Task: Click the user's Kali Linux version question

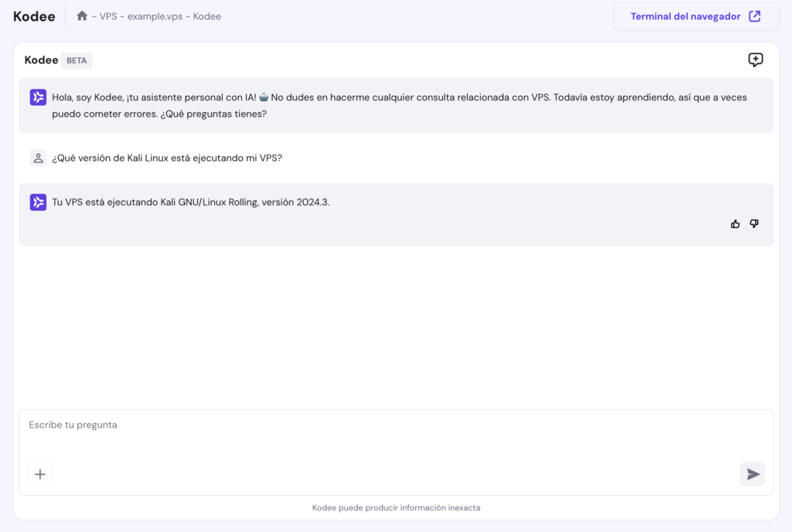Action: (167, 158)
